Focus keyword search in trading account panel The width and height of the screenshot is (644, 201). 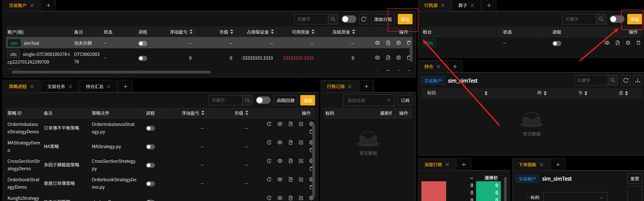click(311, 19)
